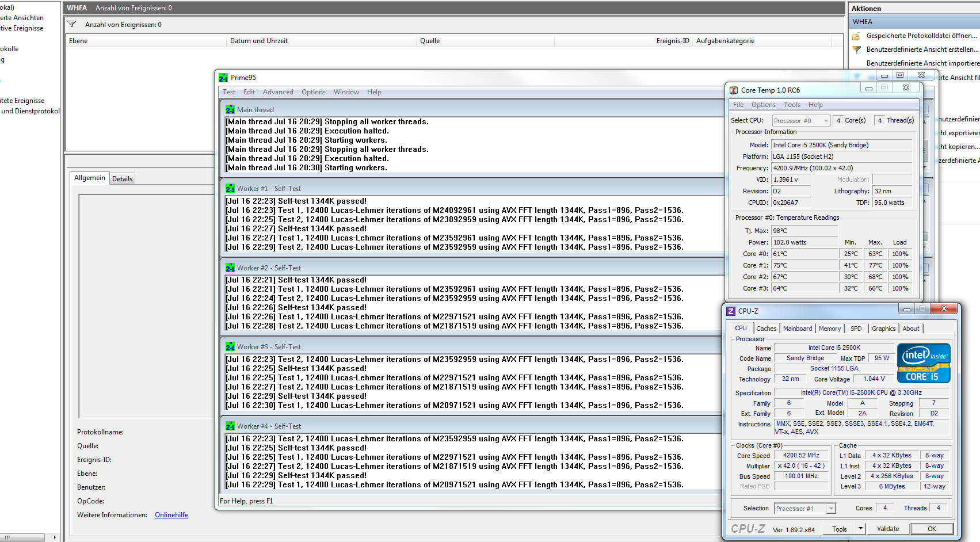Select the CPU tab in CPU-Z
Viewport: 980px width, 542px height.
[x=741, y=328]
